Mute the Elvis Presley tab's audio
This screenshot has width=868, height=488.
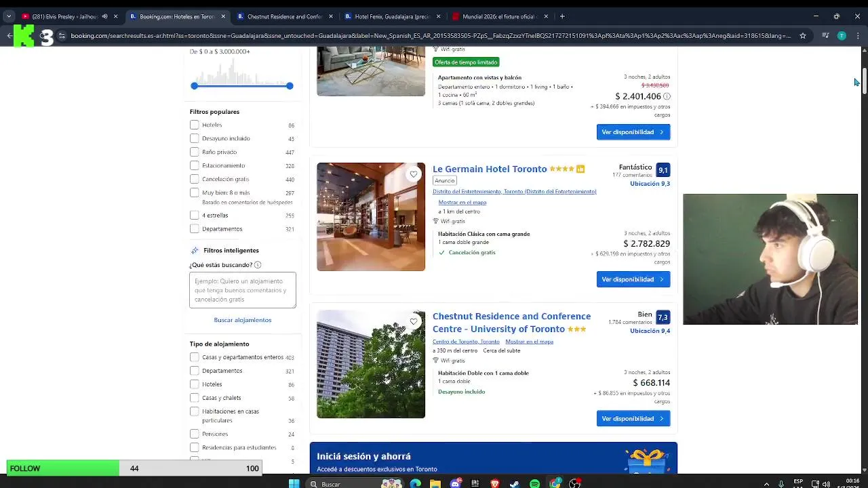tap(104, 16)
